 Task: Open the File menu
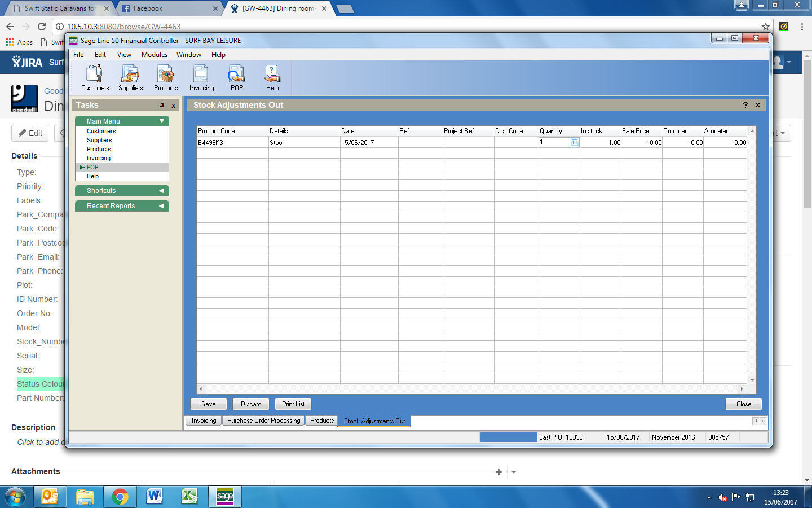tap(78, 55)
